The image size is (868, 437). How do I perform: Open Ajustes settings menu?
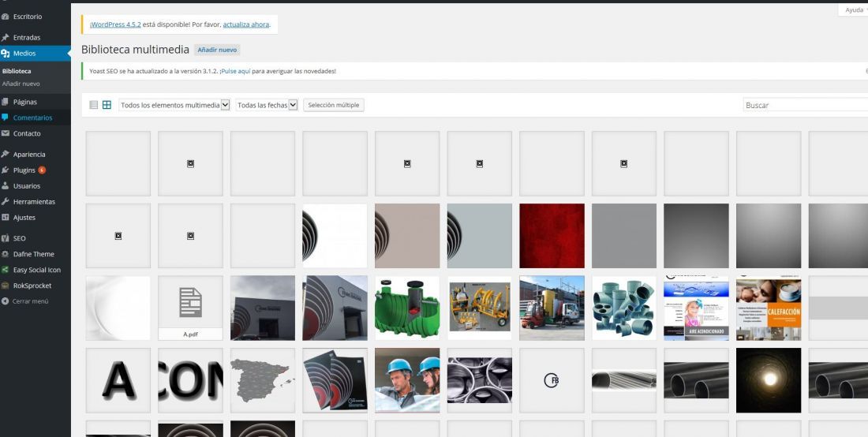click(36, 218)
